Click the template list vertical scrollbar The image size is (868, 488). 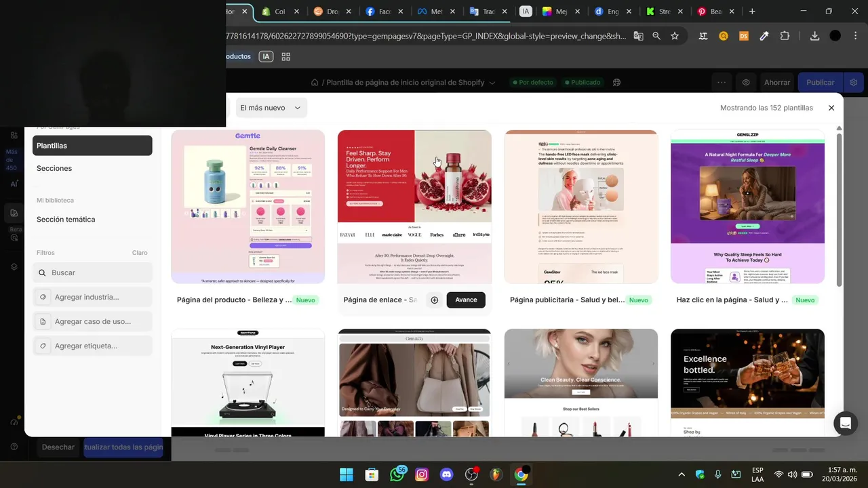coord(839,210)
